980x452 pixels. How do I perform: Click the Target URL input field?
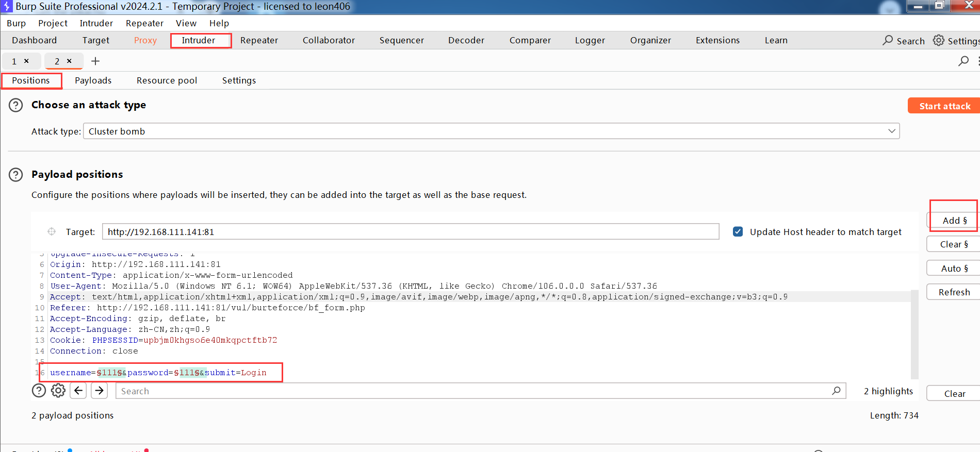(x=410, y=232)
